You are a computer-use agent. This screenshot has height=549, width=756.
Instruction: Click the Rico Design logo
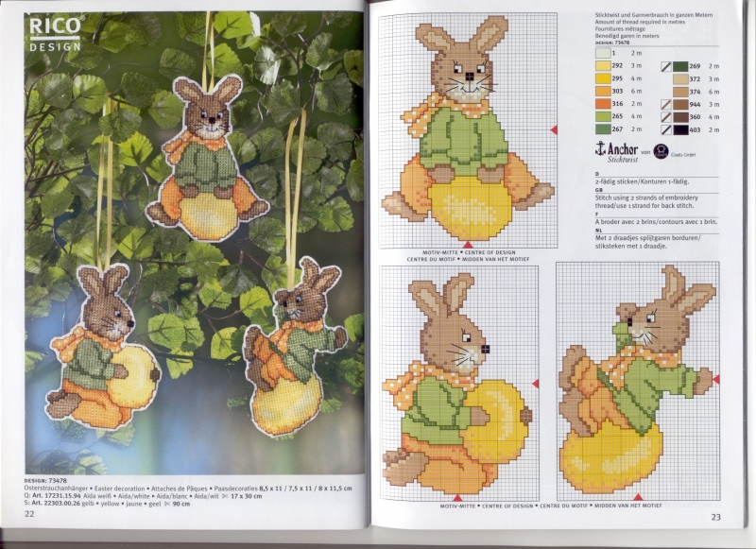click(x=55, y=33)
